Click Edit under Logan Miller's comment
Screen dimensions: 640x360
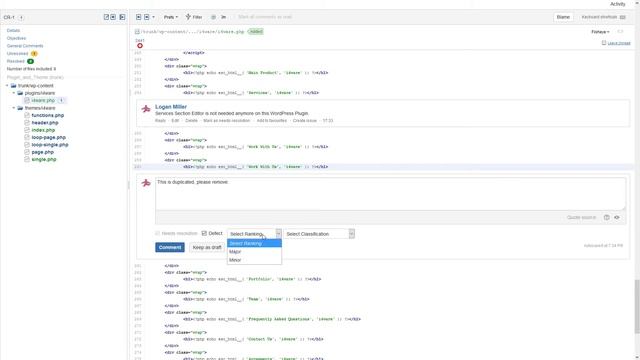pyautogui.click(x=175, y=121)
